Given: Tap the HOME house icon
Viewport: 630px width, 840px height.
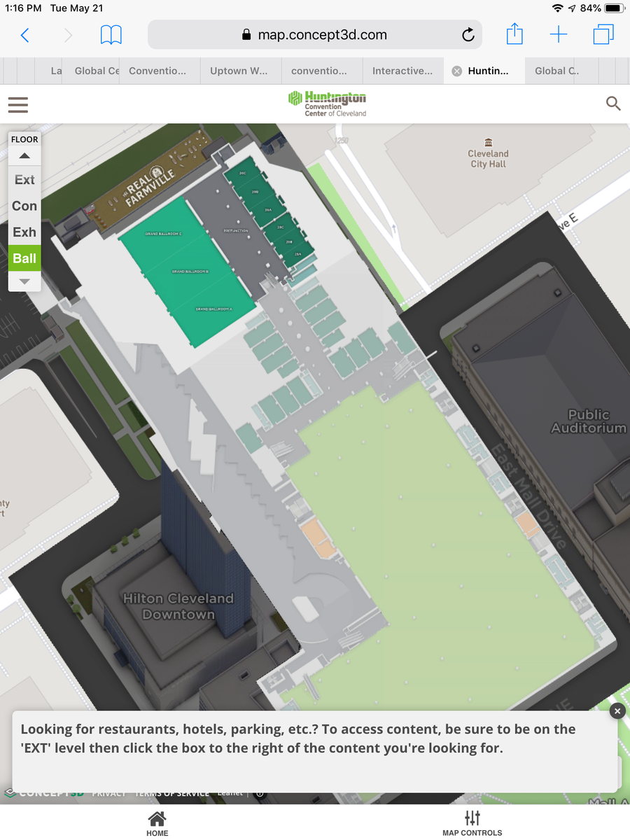Looking at the screenshot, I should 157,818.
